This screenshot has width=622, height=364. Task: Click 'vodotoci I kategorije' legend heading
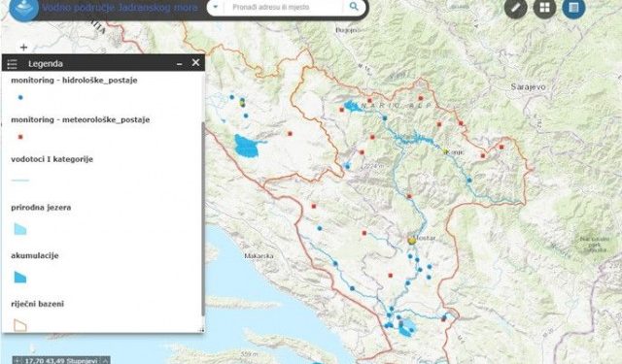pyautogui.click(x=52, y=159)
